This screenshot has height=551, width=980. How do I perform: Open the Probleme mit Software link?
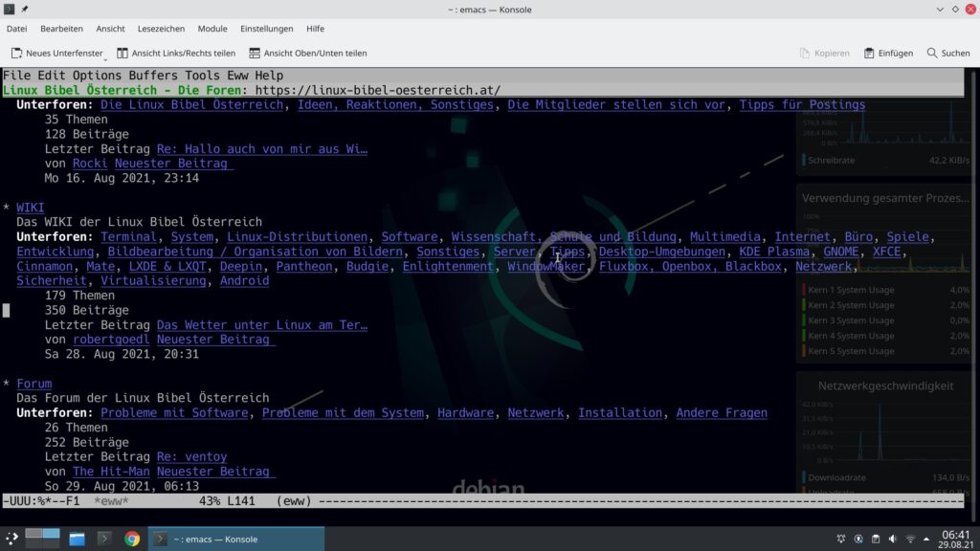click(174, 413)
